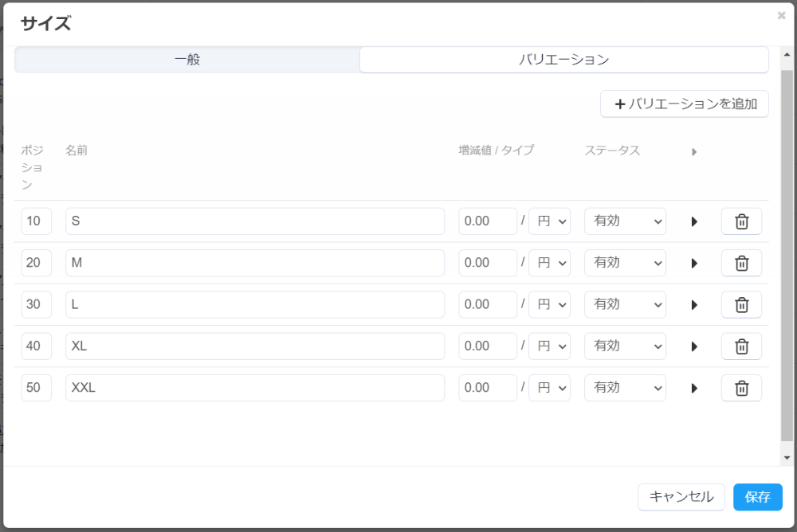Open 円 type dropdown for XL row
Image resolution: width=797 pixels, height=532 pixels.
[549, 346]
